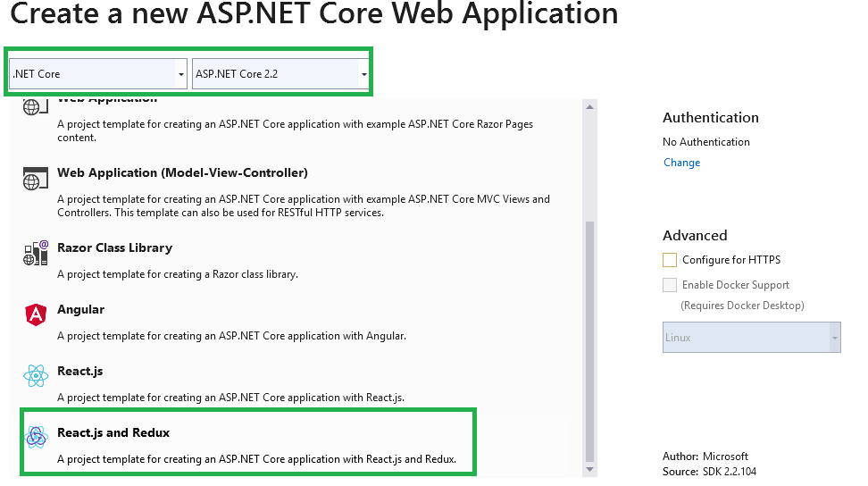Click the Advanced heading
868x486 pixels.
click(696, 235)
